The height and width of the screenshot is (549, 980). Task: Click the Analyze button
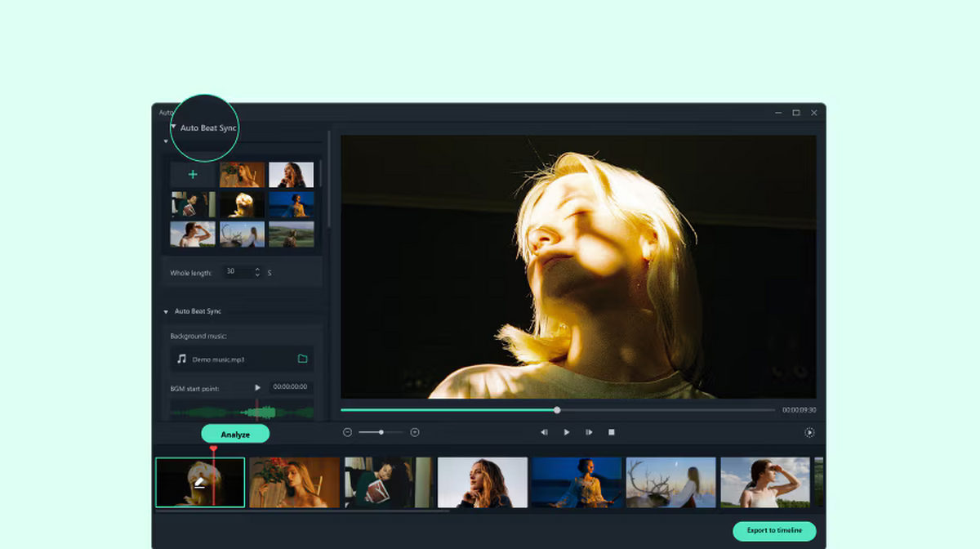tap(235, 435)
